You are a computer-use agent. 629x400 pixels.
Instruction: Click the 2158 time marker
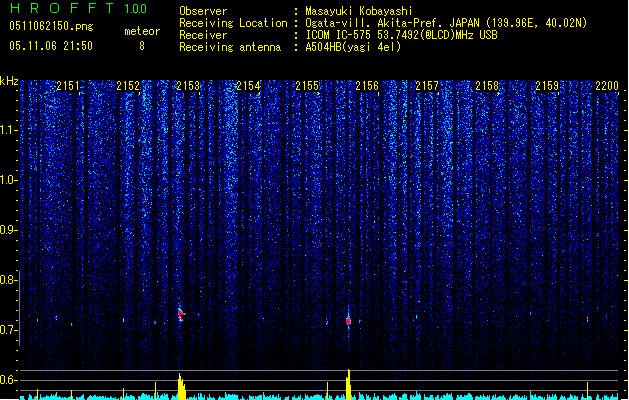pos(487,86)
